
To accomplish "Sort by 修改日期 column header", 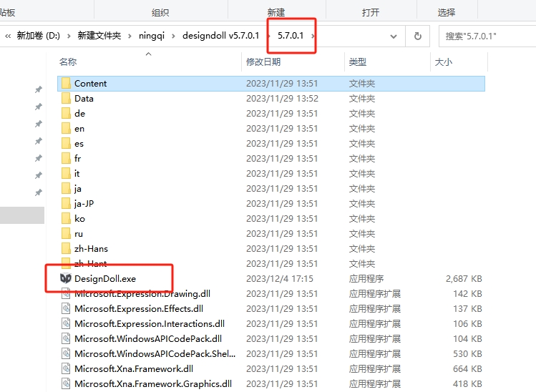I will (x=263, y=62).
